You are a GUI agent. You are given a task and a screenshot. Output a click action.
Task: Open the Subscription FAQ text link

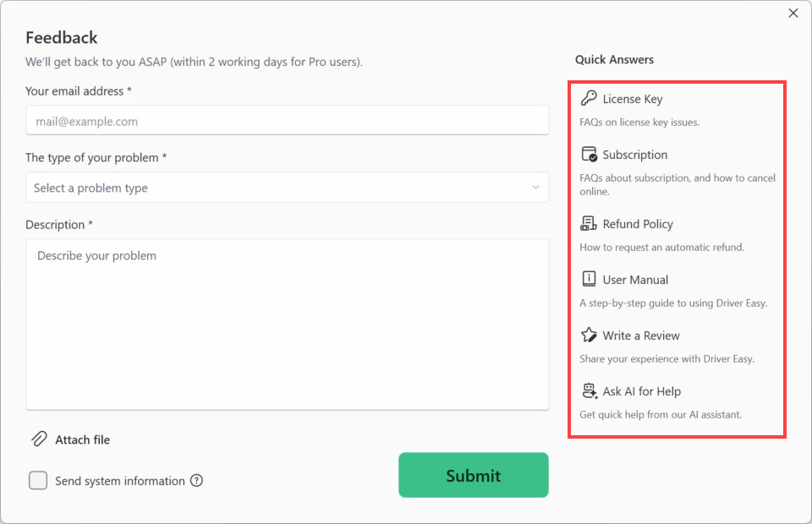[x=635, y=155]
